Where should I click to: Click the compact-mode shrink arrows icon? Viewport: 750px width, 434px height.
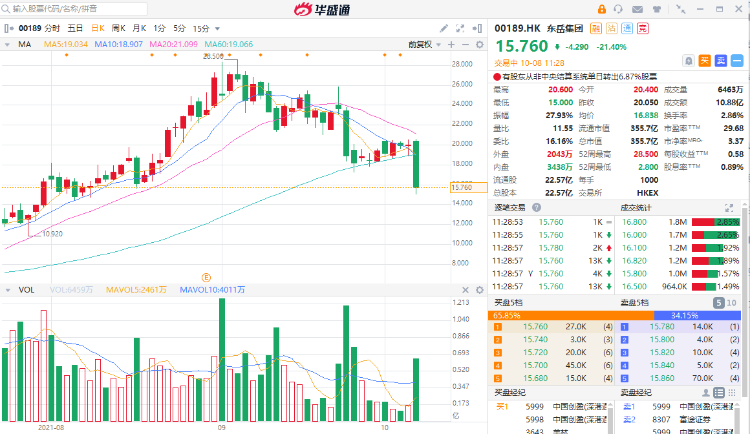680,9
